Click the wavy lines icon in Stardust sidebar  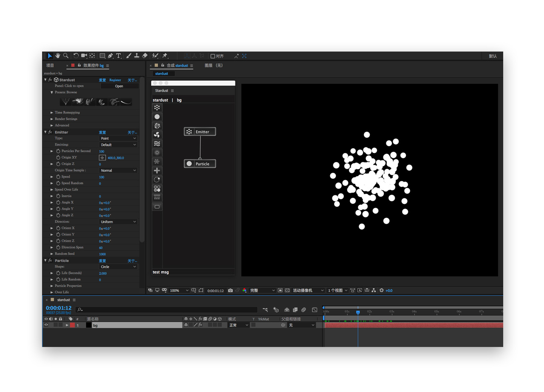tap(157, 144)
